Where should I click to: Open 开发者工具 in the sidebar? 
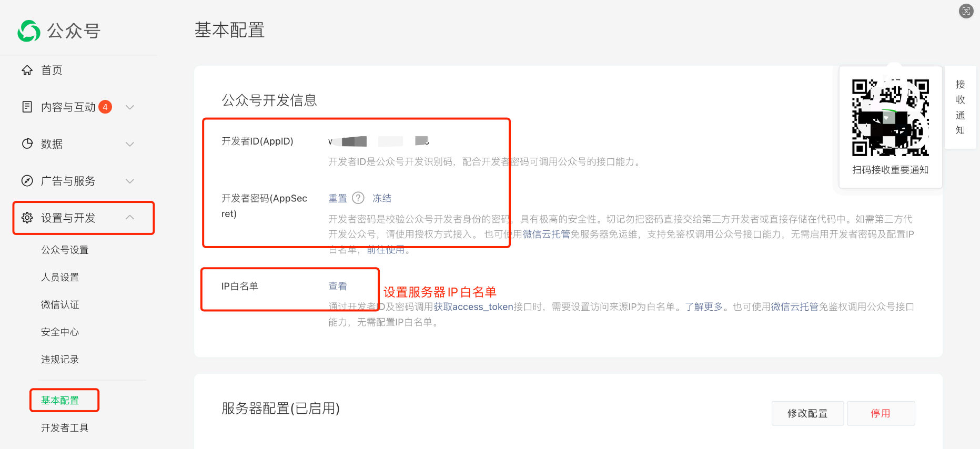[65, 428]
